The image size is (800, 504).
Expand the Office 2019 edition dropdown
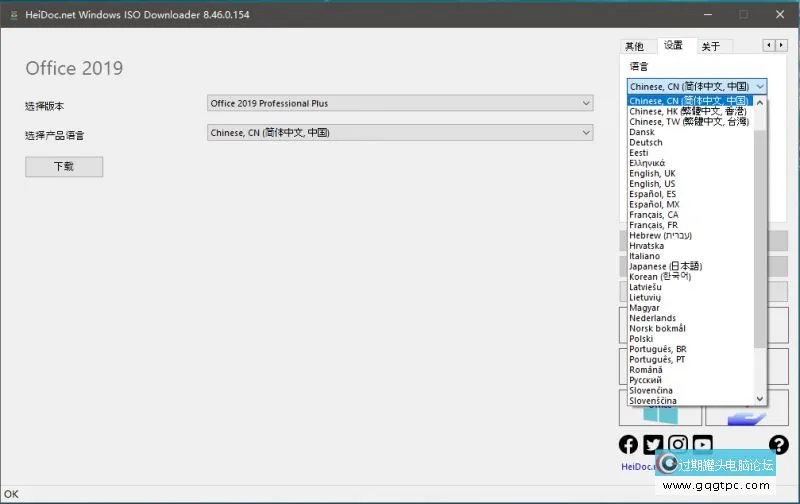point(400,103)
